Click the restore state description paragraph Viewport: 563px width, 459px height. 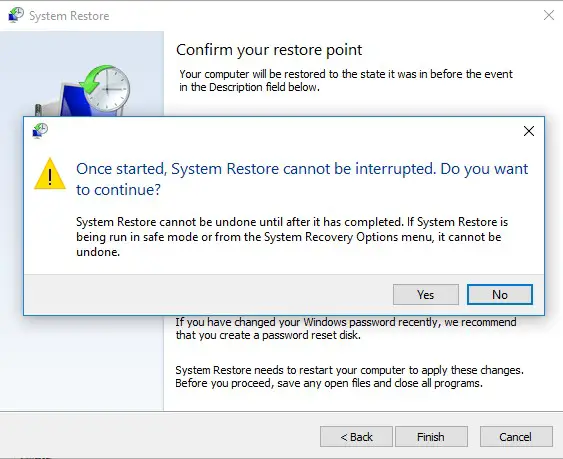click(346, 80)
